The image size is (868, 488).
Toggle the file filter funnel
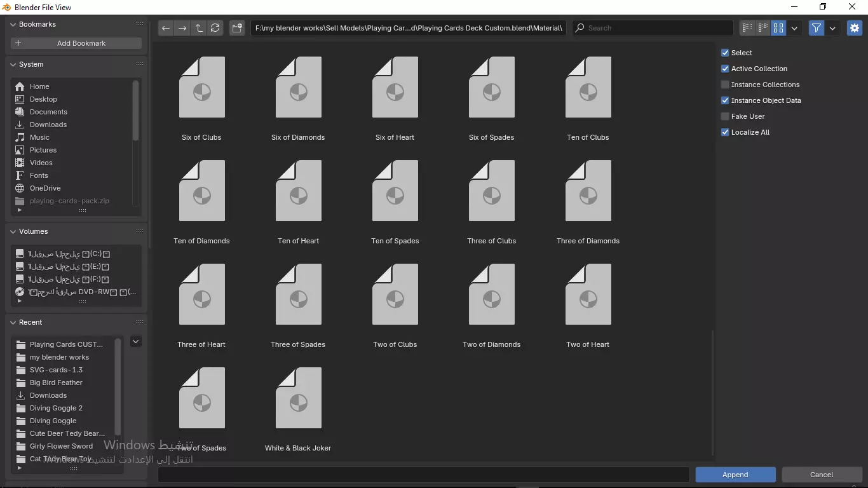click(x=817, y=28)
